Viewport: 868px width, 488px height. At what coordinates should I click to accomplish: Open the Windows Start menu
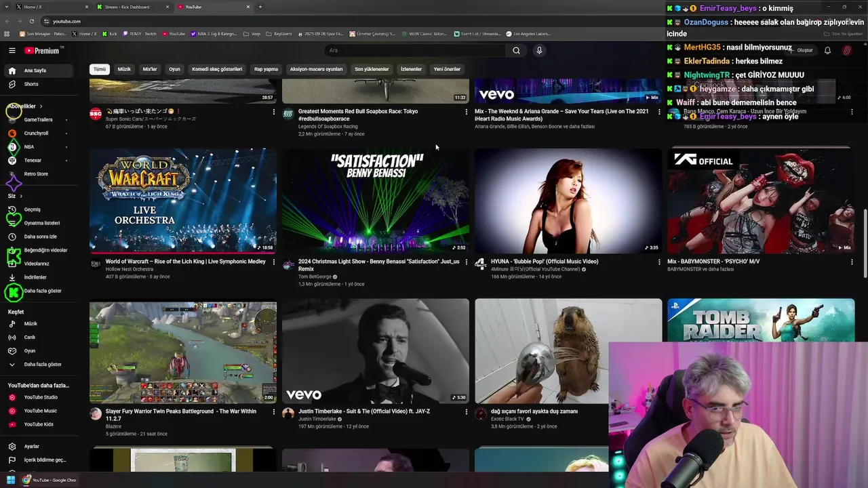pyautogui.click(x=11, y=480)
